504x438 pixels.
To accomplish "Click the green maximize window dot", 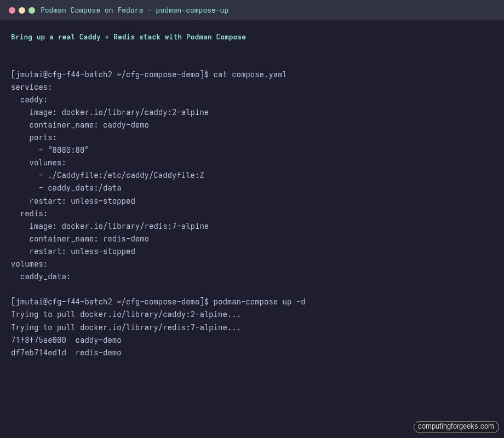I will [x=32, y=10].
